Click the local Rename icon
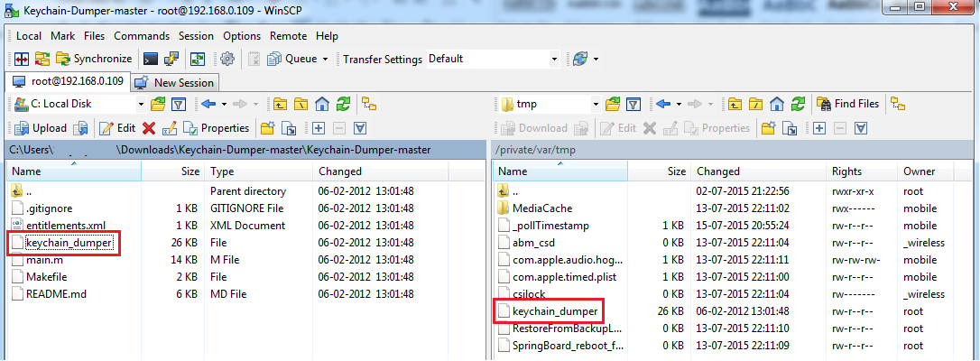Viewport: 980px width, 361px height. point(169,128)
